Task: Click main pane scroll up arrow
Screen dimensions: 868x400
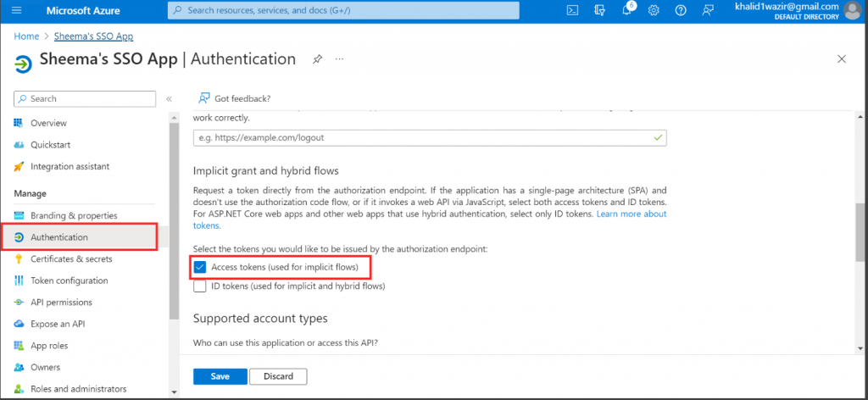Action: pyautogui.click(x=860, y=118)
